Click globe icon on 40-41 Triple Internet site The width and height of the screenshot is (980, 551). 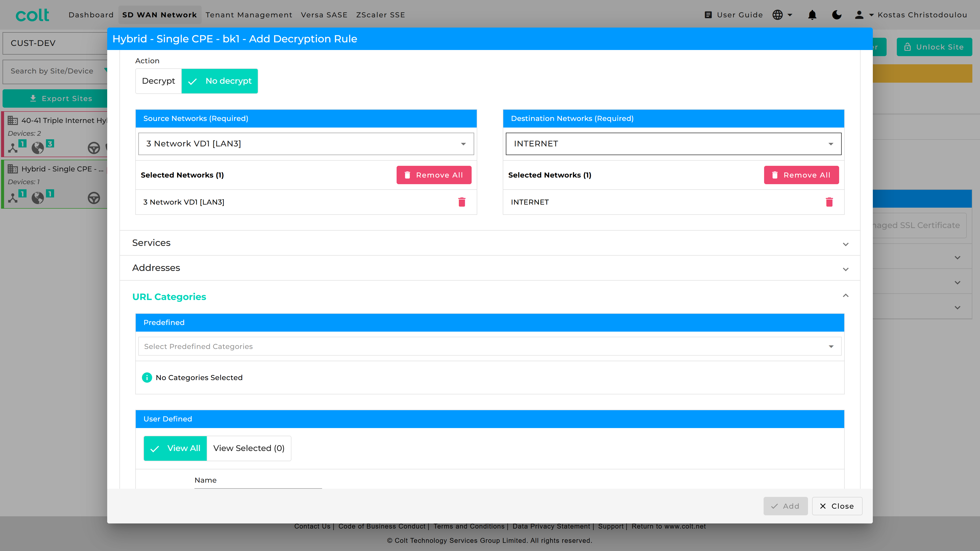(38, 147)
